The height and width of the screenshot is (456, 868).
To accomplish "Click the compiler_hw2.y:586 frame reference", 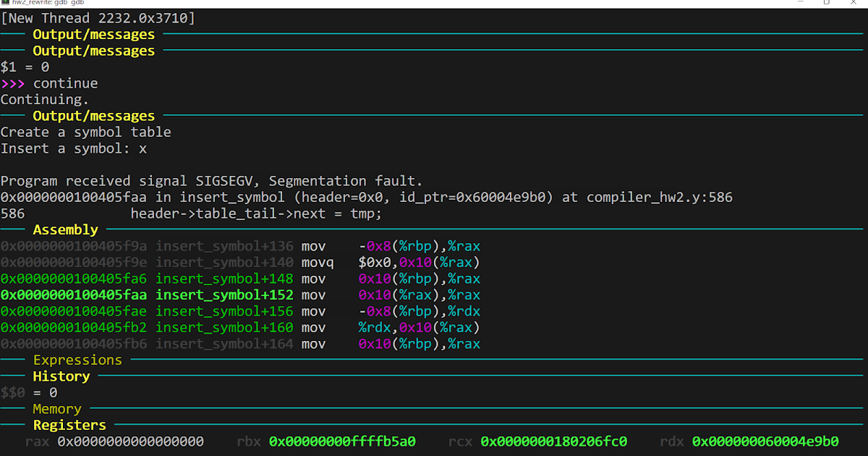I will (660, 196).
